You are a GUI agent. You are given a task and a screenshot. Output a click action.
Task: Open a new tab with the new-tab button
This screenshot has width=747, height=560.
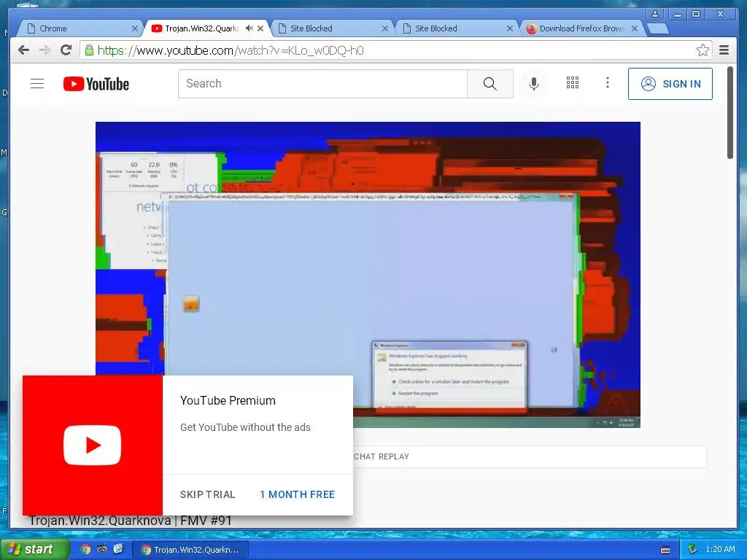pos(659,29)
